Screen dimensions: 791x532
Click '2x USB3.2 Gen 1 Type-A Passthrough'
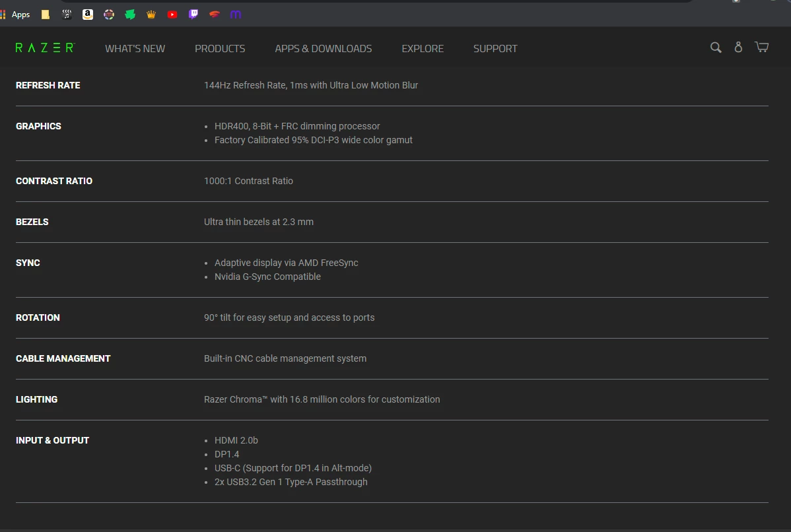(291, 482)
